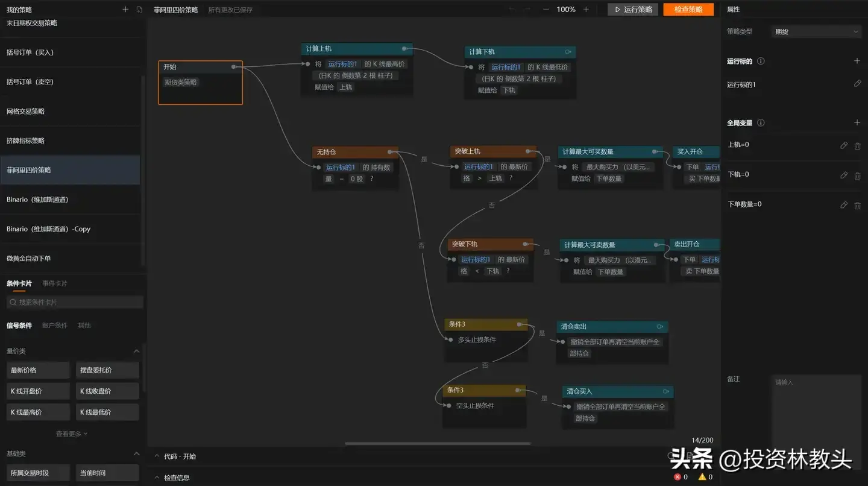
Task: Select the 最新价格 condition card
Action: point(39,370)
